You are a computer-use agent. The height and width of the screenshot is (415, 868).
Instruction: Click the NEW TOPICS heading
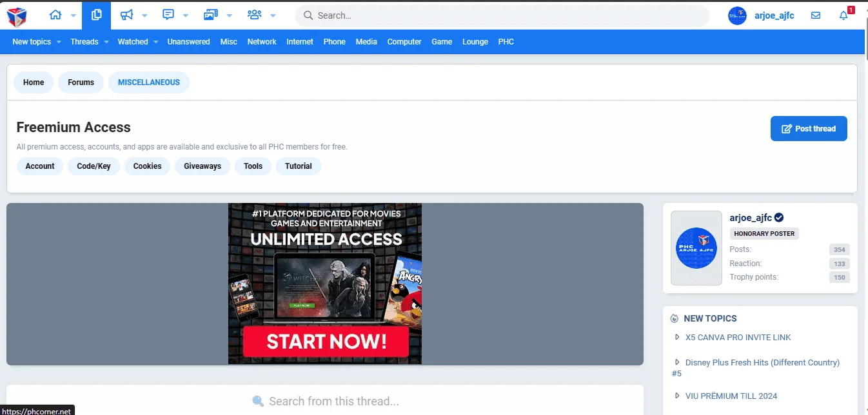[710, 318]
